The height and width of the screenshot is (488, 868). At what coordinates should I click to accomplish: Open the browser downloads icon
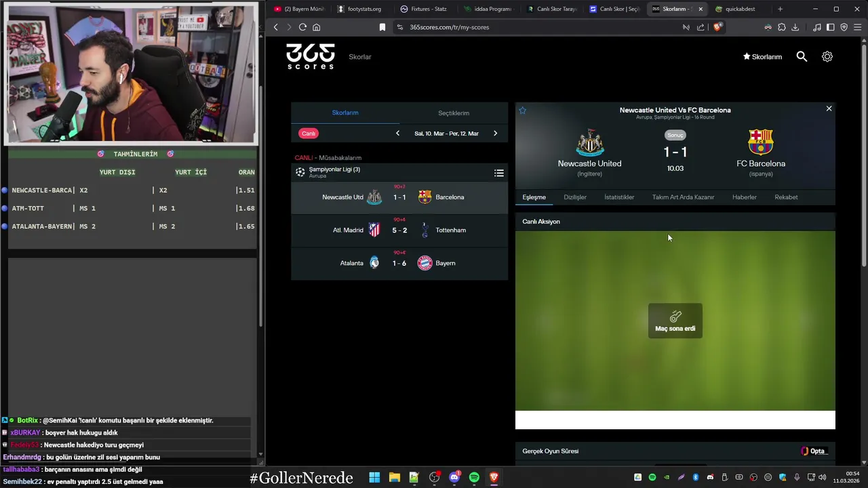coord(795,27)
